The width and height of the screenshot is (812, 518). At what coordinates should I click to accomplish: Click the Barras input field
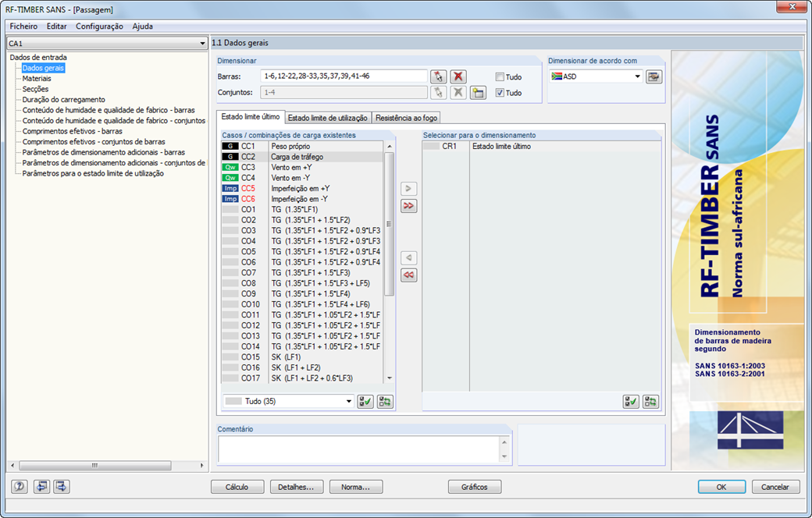(x=344, y=76)
